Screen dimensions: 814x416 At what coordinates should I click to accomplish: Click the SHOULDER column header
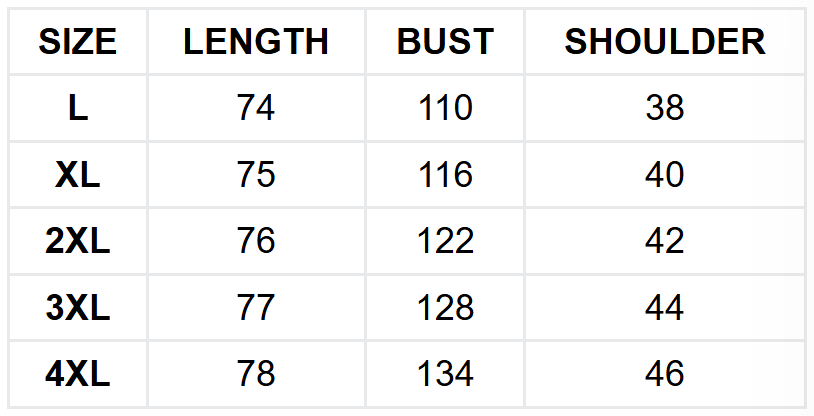tap(665, 41)
